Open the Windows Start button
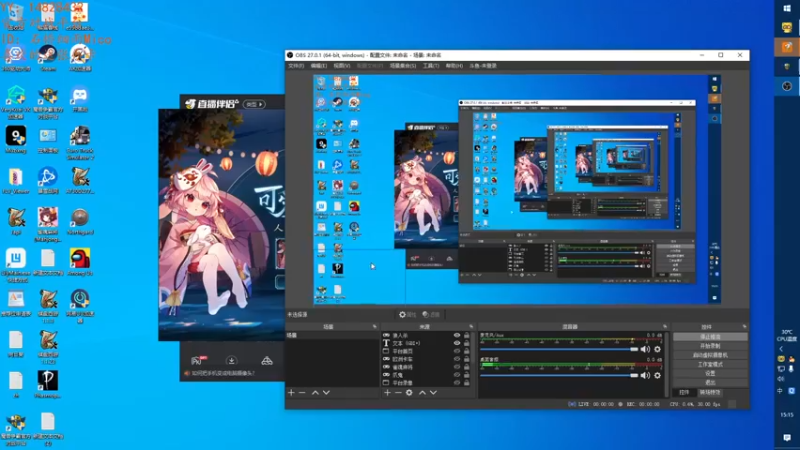This screenshot has width=800, height=450. (787, 8)
